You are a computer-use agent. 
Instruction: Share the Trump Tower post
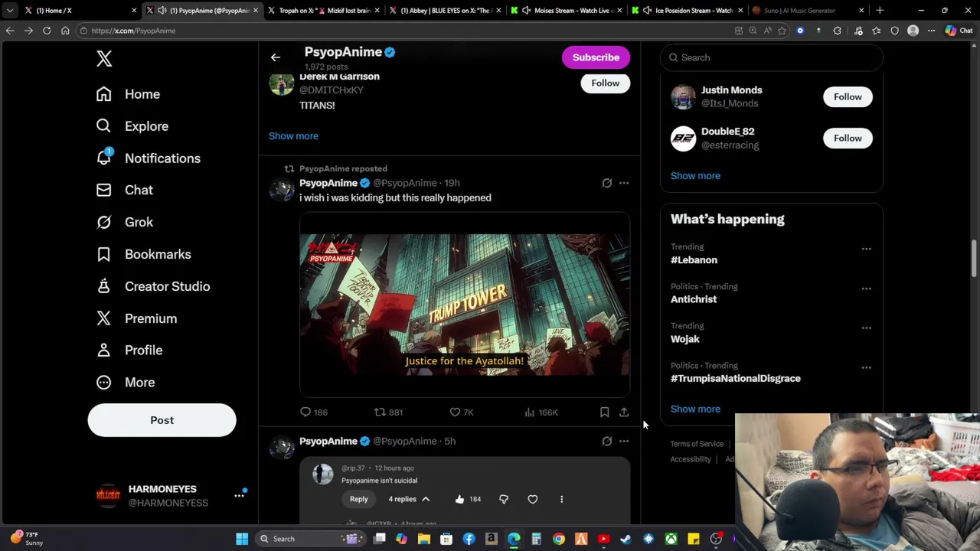tap(624, 412)
